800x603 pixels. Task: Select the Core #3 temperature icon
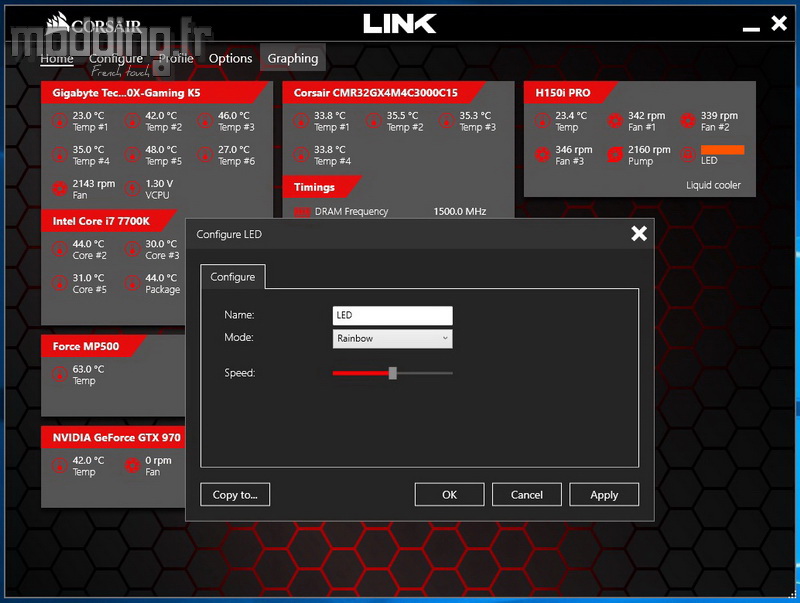[x=133, y=249]
